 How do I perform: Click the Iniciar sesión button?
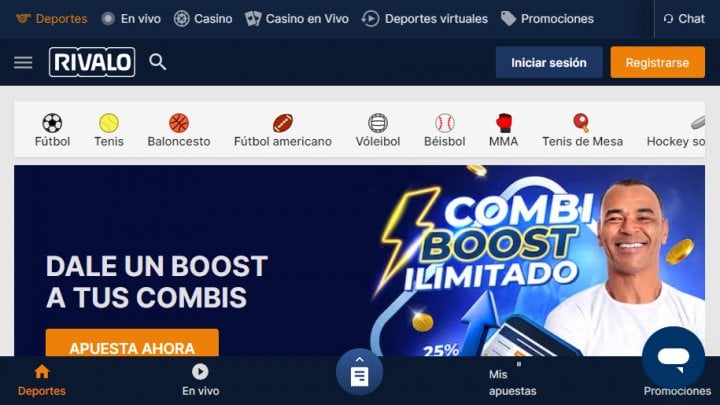[549, 62]
